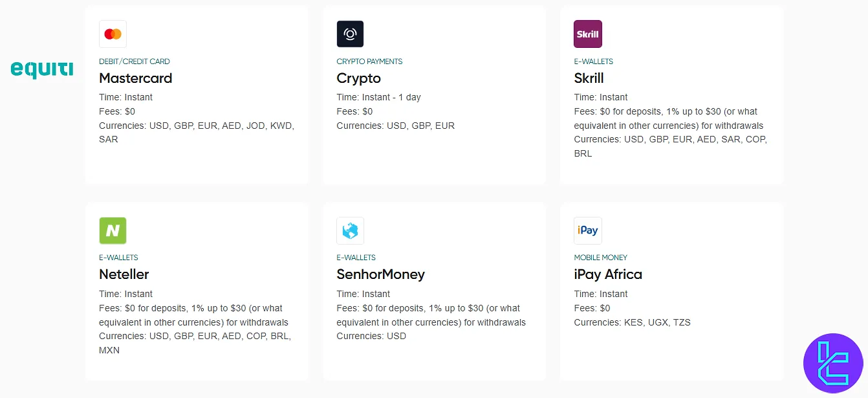Open the Crypto payment method card

point(434,94)
